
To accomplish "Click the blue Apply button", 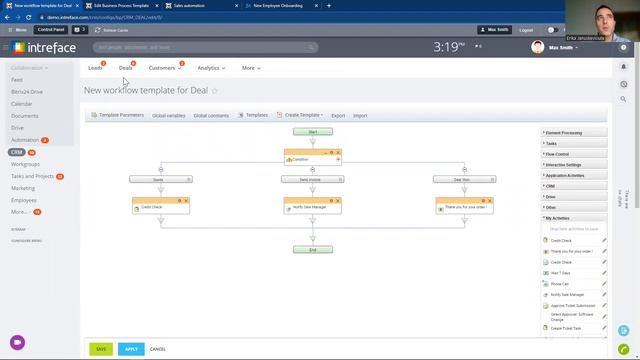I will tap(131, 349).
